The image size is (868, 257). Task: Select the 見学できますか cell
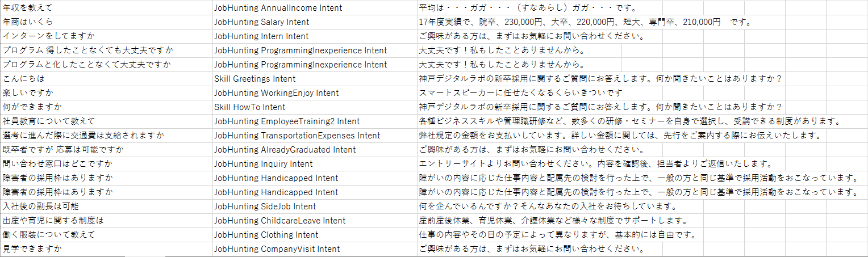tap(106, 249)
